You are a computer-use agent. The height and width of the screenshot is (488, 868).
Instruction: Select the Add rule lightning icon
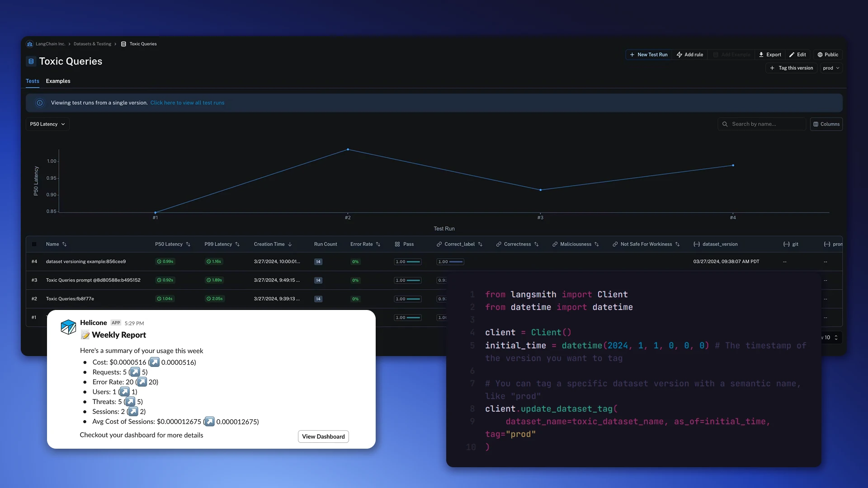[679, 54]
